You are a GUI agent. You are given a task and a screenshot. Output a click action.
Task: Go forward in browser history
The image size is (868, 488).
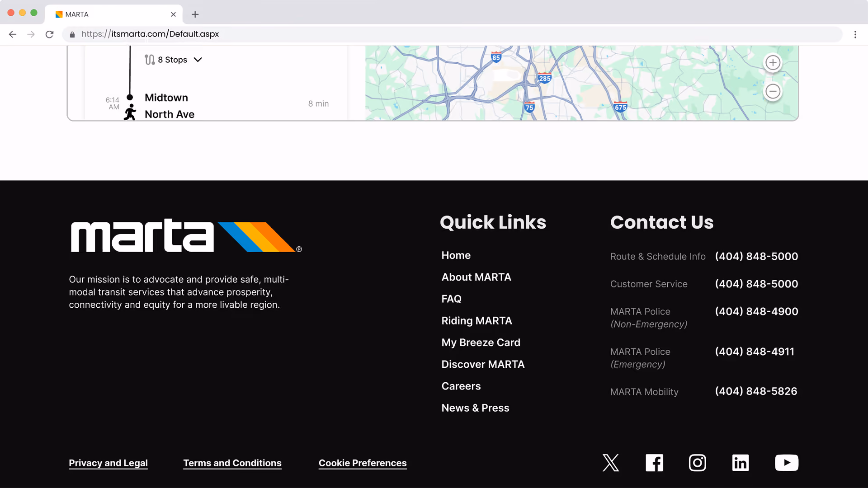(x=31, y=34)
